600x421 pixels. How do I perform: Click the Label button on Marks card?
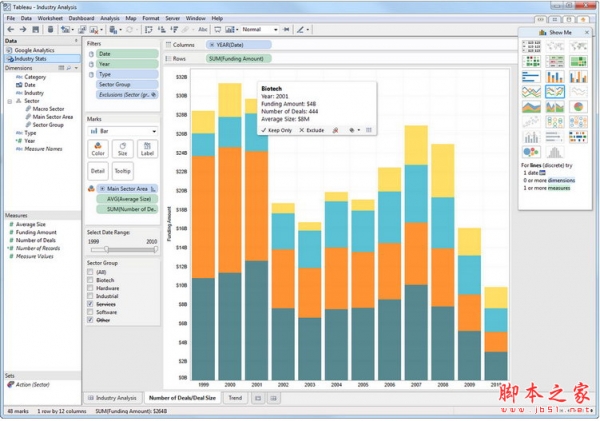(x=147, y=149)
